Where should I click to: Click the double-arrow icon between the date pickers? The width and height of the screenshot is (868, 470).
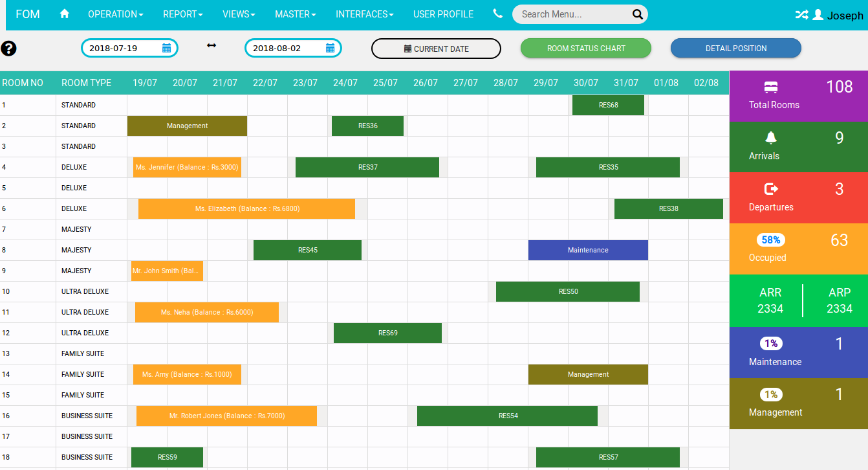[x=211, y=46]
